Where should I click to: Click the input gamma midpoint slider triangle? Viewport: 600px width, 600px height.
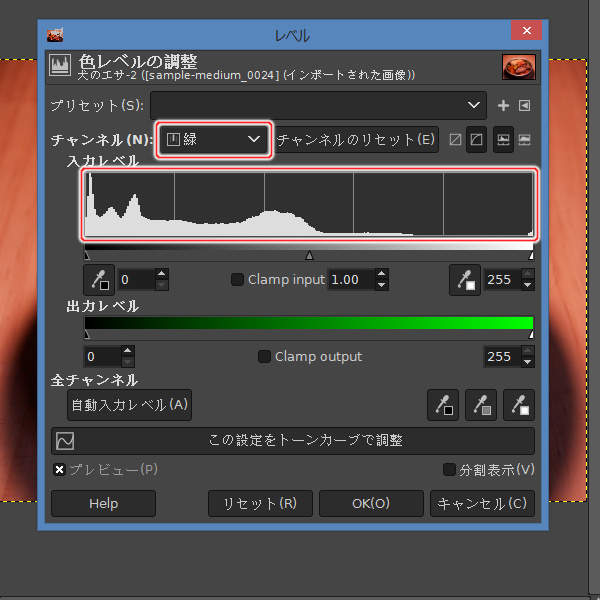(309, 256)
